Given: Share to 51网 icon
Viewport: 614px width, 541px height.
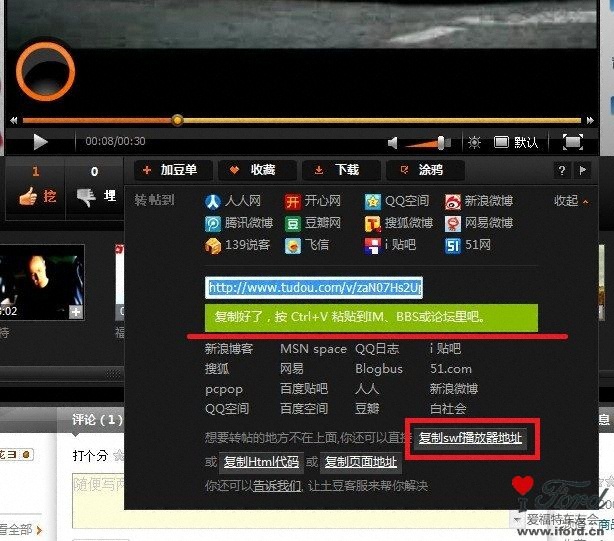Looking at the screenshot, I should (453, 246).
